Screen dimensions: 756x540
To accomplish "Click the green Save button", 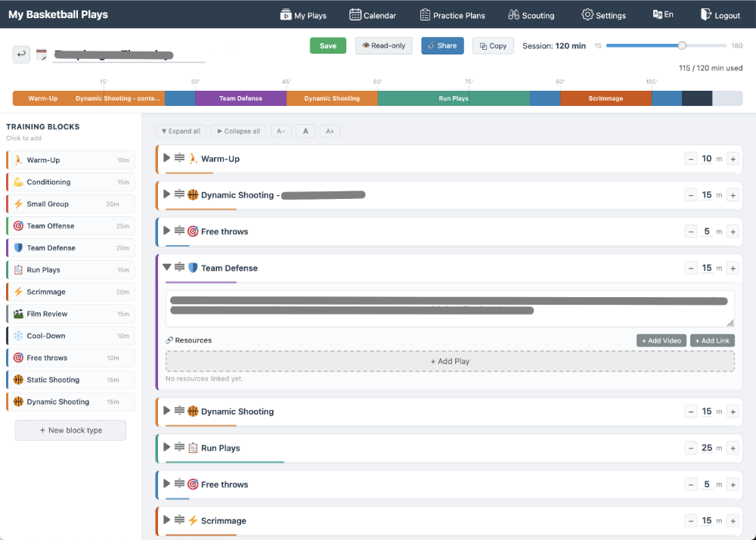I will (327, 45).
